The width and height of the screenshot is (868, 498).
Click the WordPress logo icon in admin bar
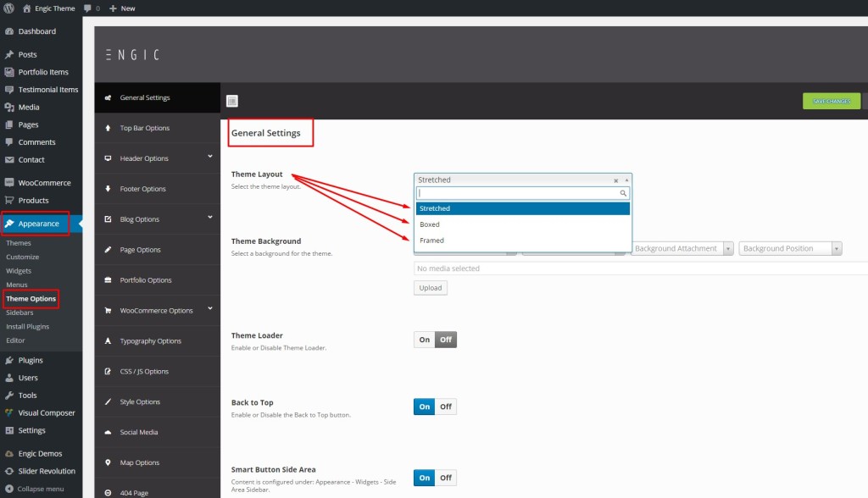[8, 8]
